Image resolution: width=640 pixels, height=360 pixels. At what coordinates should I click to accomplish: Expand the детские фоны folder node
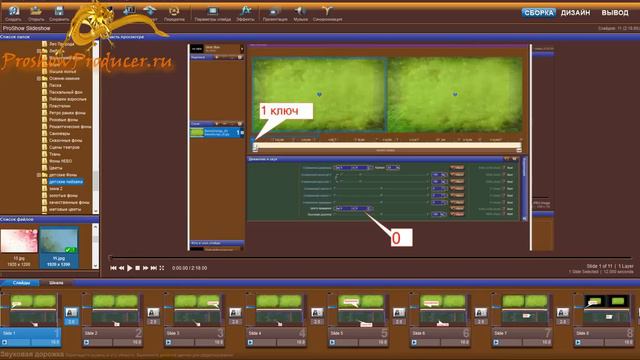39,175
